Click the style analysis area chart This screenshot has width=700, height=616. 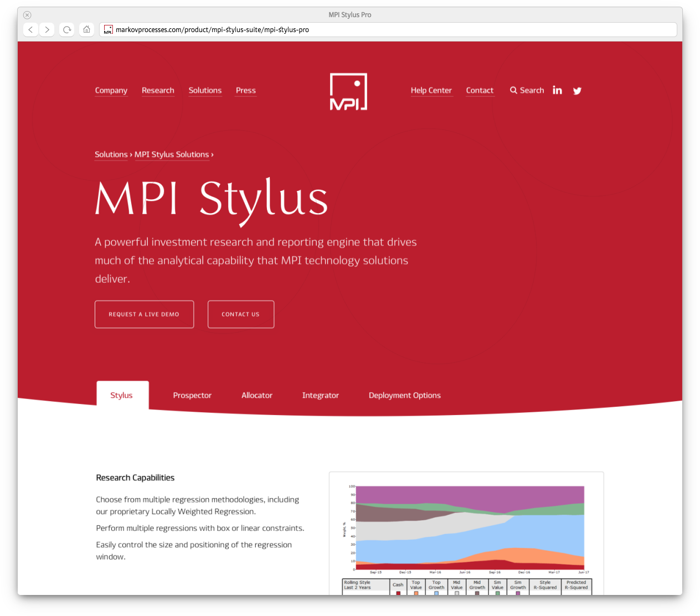click(x=470, y=529)
